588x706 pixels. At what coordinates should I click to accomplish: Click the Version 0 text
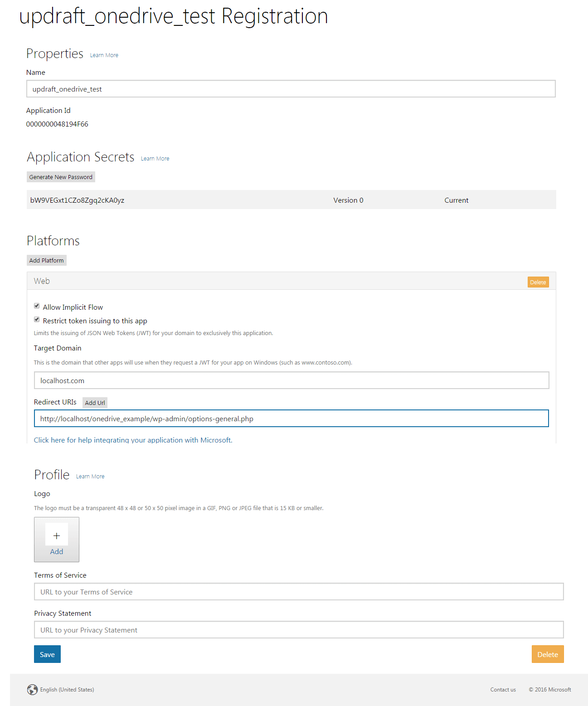(x=348, y=200)
